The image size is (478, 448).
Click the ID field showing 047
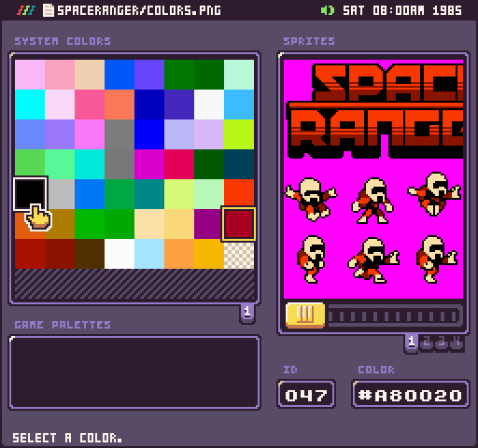point(306,395)
